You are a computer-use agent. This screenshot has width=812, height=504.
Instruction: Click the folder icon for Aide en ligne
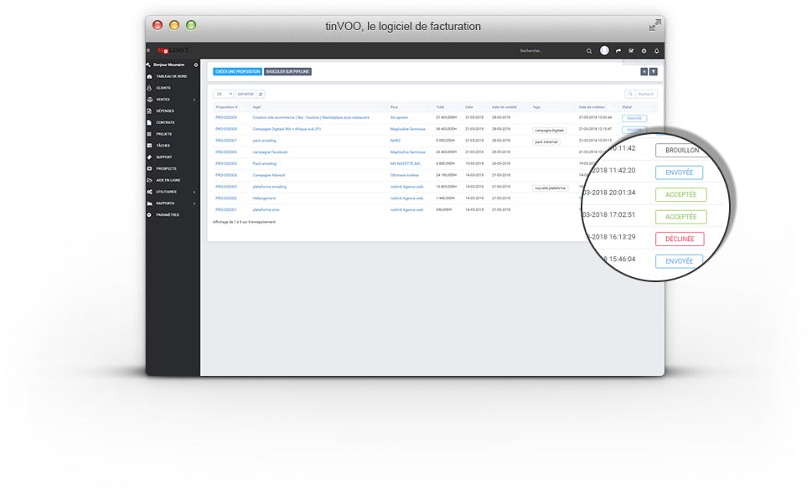click(x=149, y=181)
